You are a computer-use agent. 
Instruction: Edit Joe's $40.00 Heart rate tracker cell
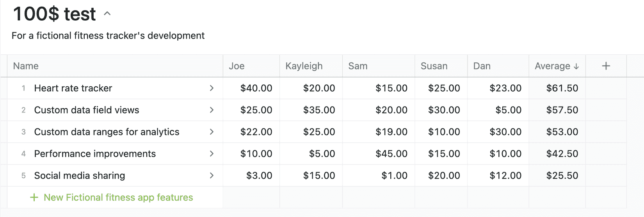click(256, 88)
